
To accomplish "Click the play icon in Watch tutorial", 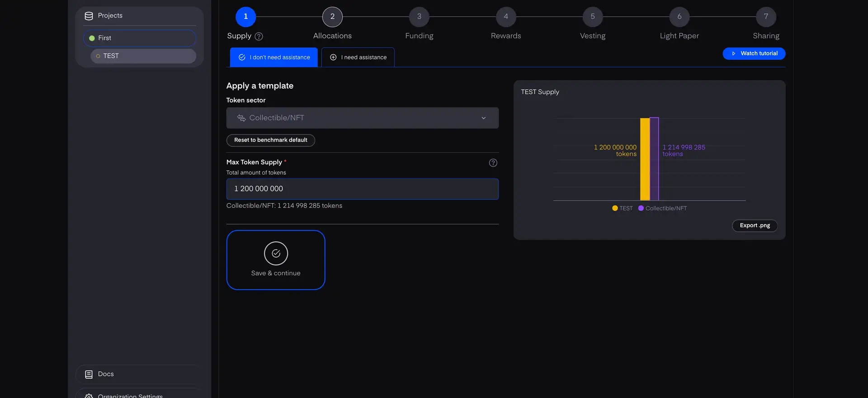I will (733, 53).
